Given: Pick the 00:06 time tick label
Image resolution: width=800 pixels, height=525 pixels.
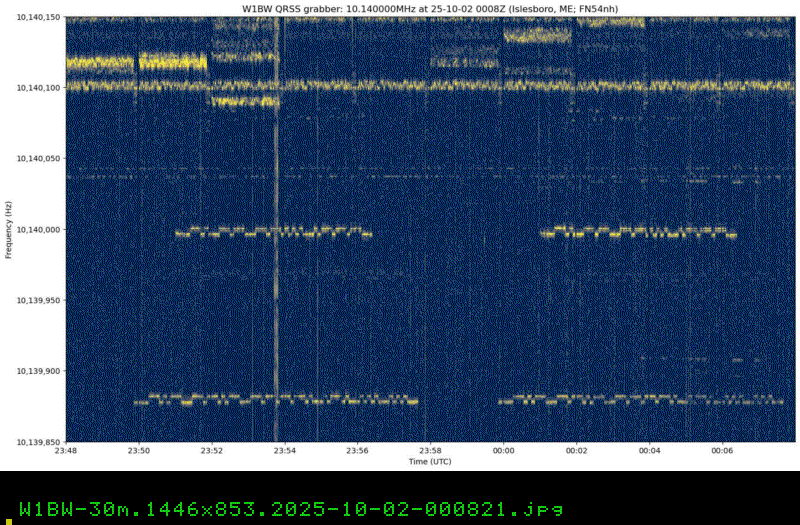Looking at the screenshot, I should point(723,452).
